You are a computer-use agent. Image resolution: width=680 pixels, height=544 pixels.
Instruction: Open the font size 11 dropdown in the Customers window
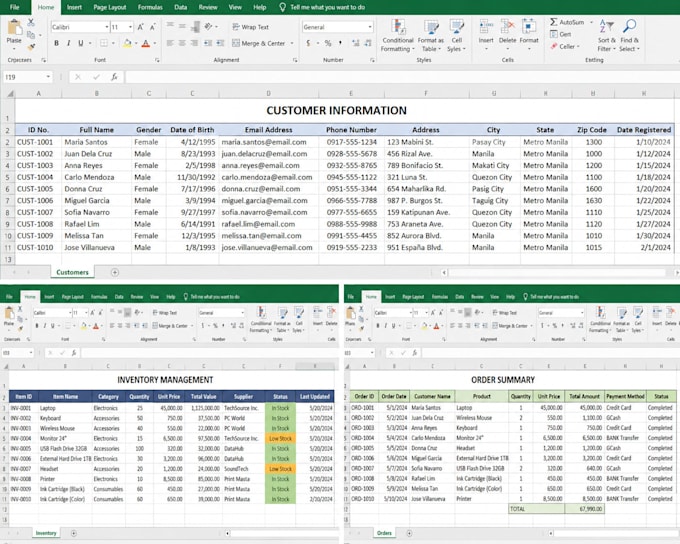[130, 27]
